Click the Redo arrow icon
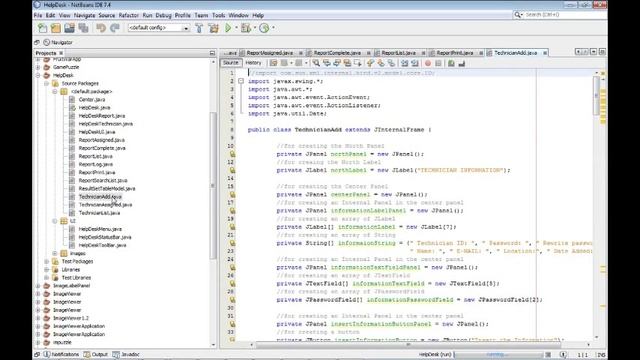This screenshot has height=360, width=640. coord(115,28)
